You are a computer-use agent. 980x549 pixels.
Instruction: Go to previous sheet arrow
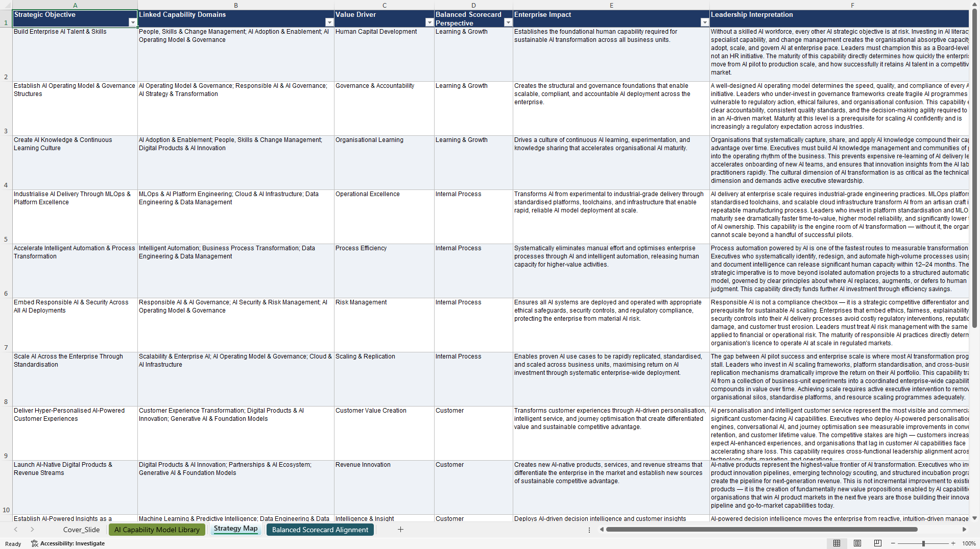(x=16, y=530)
